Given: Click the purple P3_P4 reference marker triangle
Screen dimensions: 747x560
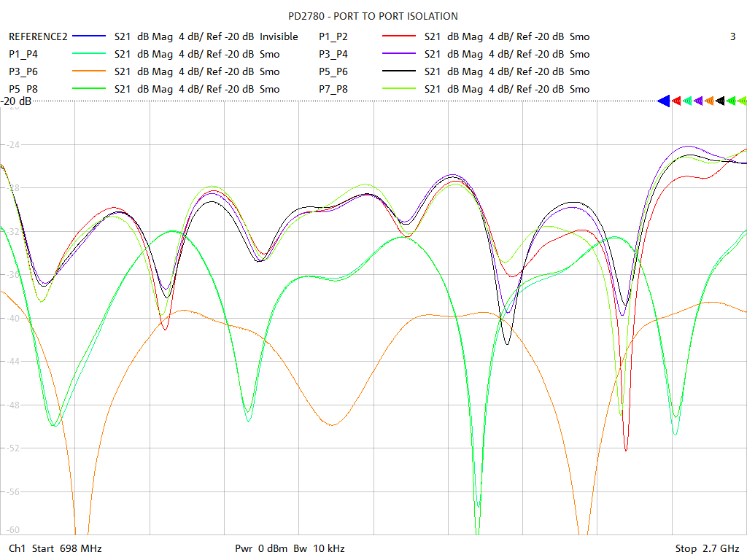Looking at the screenshot, I should pos(698,101).
